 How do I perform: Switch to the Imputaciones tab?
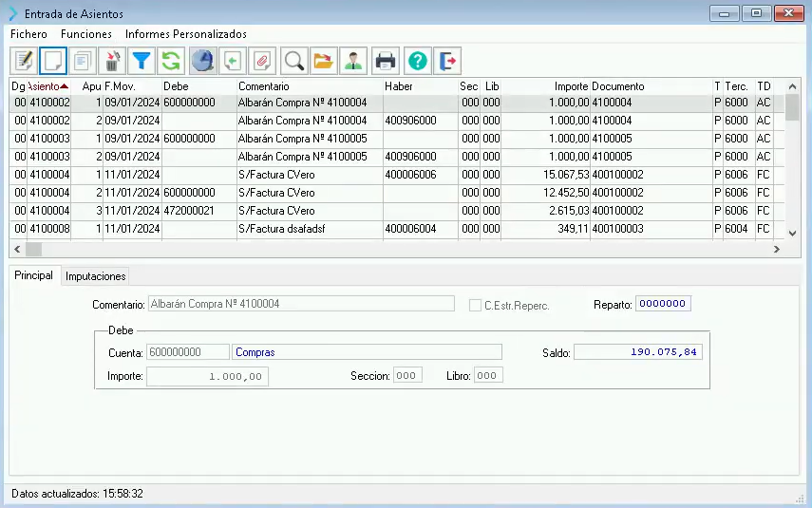[x=96, y=276]
